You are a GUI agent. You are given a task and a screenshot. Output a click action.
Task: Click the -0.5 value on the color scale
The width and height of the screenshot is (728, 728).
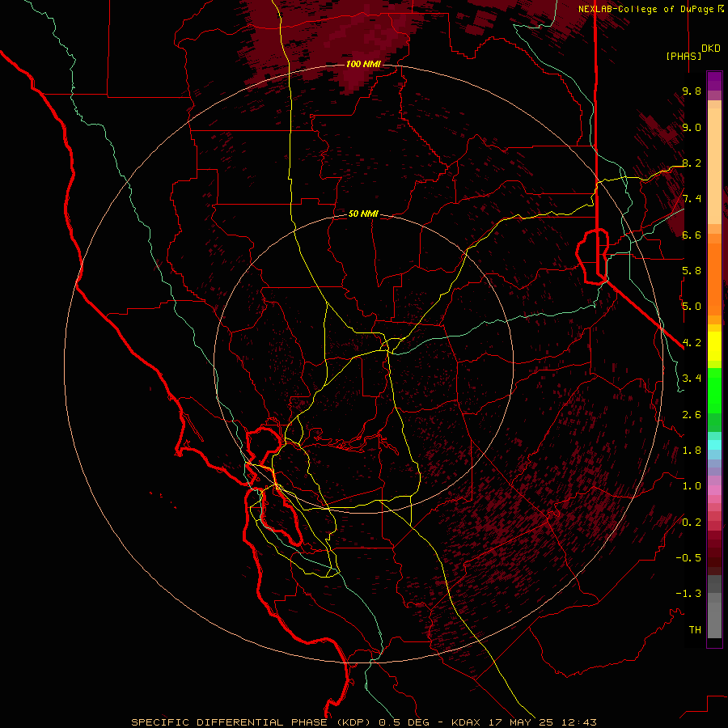point(688,558)
